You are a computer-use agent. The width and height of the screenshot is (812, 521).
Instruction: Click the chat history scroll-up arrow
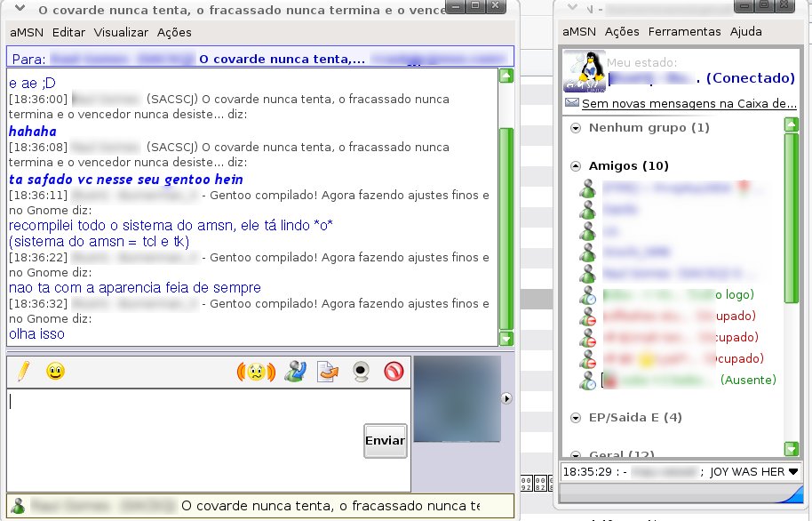(x=506, y=76)
